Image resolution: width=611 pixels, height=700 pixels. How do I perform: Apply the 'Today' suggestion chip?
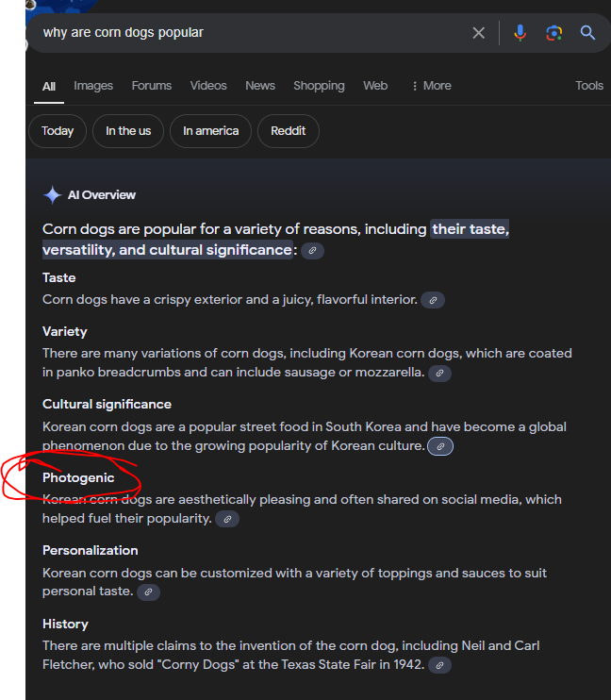[x=58, y=131]
